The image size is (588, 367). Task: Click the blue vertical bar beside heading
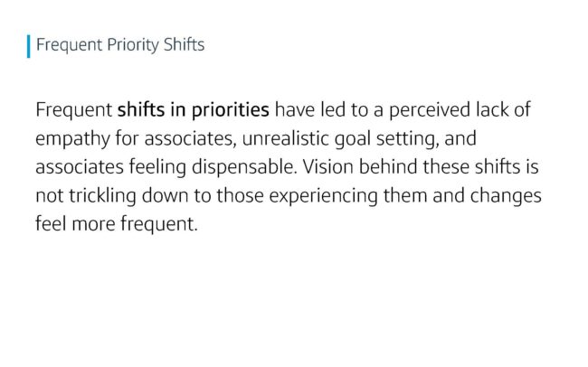click(29, 46)
